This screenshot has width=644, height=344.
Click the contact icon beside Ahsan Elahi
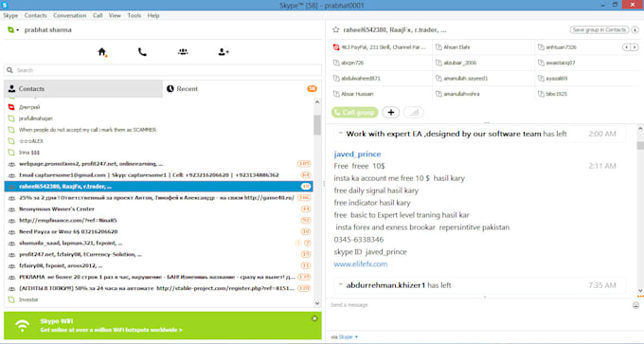[x=438, y=47]
